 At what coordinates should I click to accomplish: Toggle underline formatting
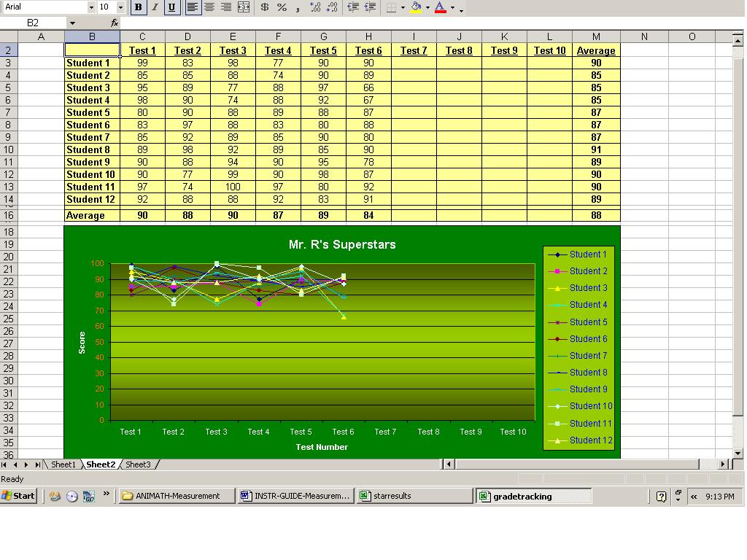(171, 7)
